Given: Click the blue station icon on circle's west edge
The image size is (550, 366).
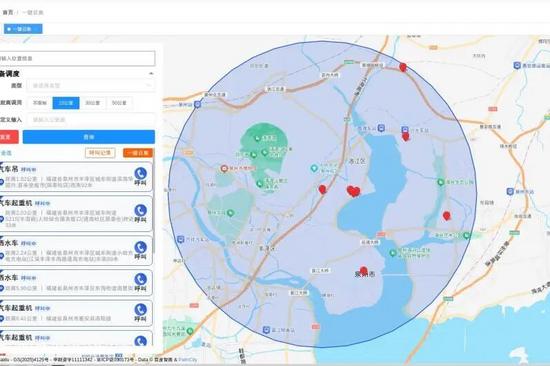Looking at the screenshot, I should coord(198,104).
